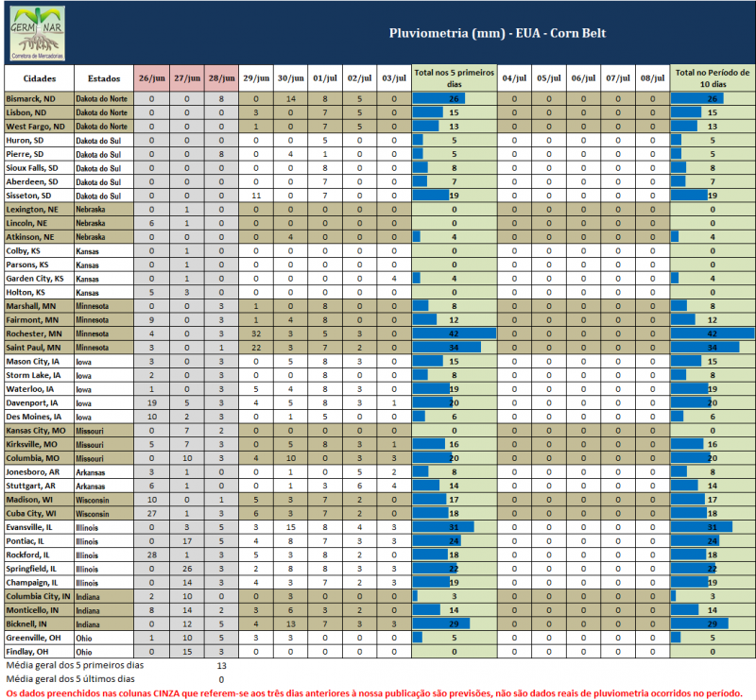
Task: Select the 'Bismarck, ND' city cell
Action: [39, 98]
